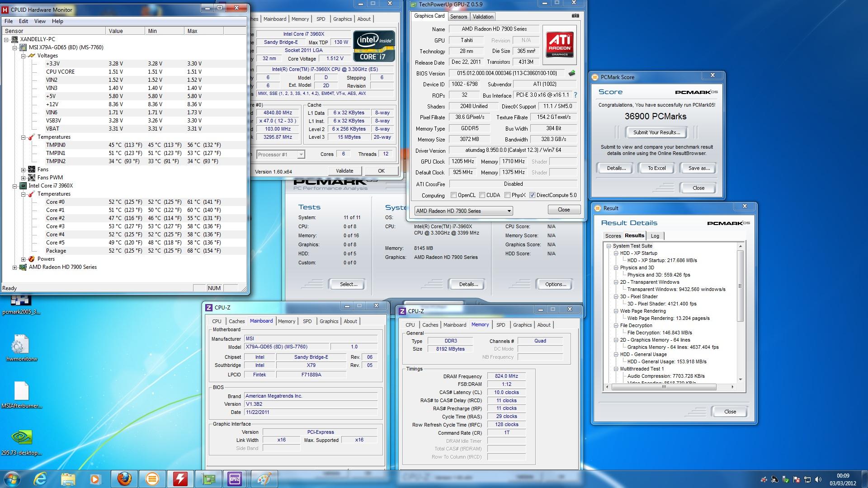Enable the OpenCL checkbox
This screenshot has height=488, width=868.
tap(453, 195)
